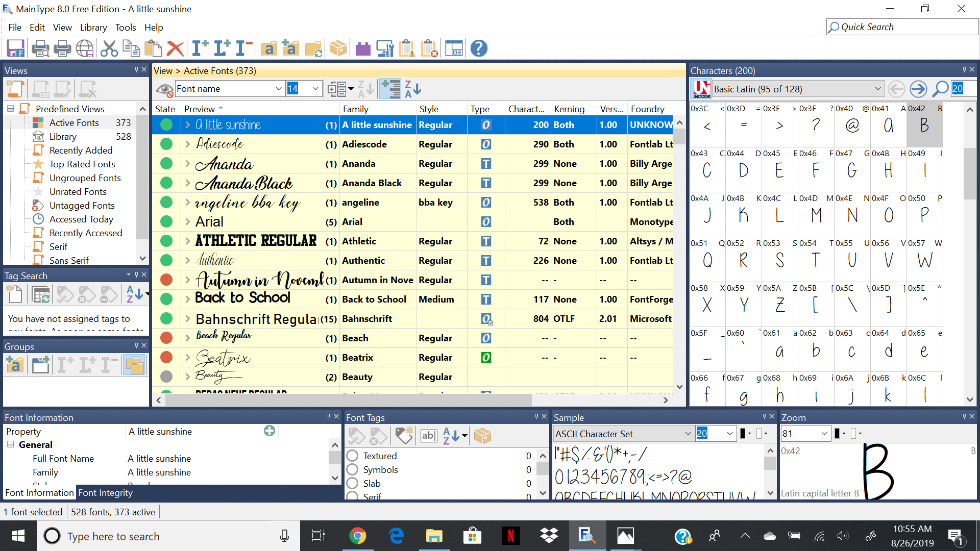This screenshot has width=980, height=551.
Task: Open the Library menu
Action: pyautogui.click(x=93, y=28)
